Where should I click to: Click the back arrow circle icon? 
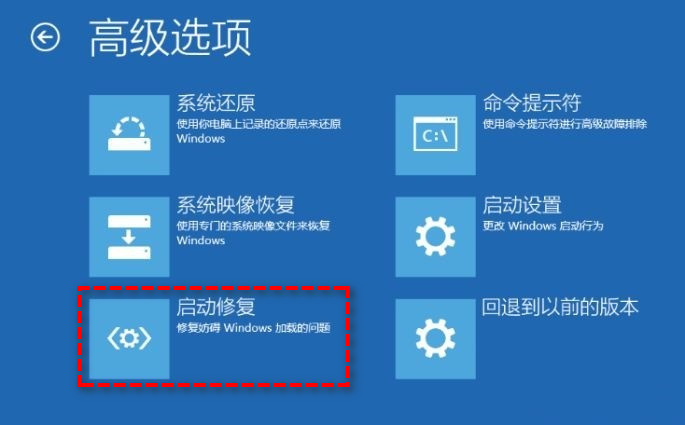point(45,38)
